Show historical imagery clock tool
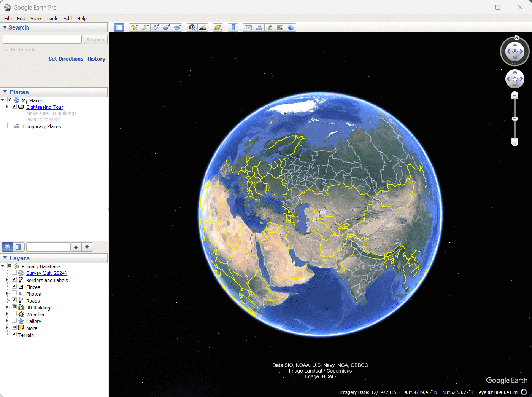The image size is (532, 397). (x=192, y=27)
